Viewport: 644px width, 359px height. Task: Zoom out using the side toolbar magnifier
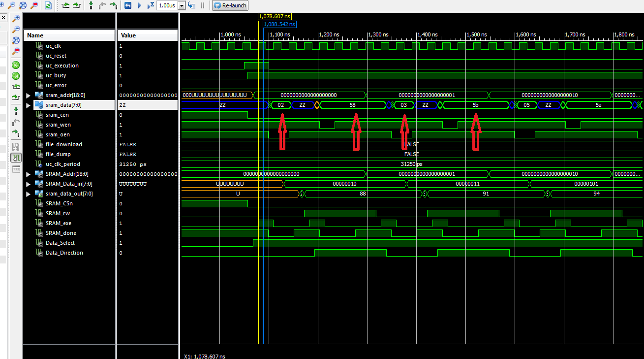16,29
